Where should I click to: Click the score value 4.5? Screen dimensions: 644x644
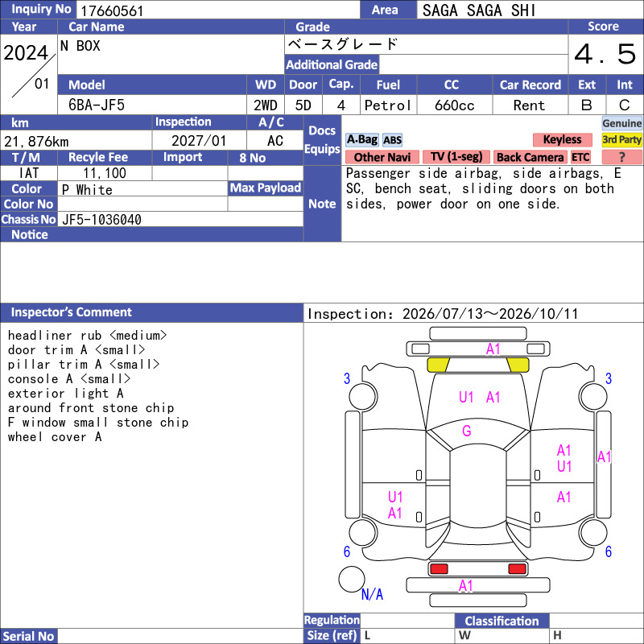605,54
